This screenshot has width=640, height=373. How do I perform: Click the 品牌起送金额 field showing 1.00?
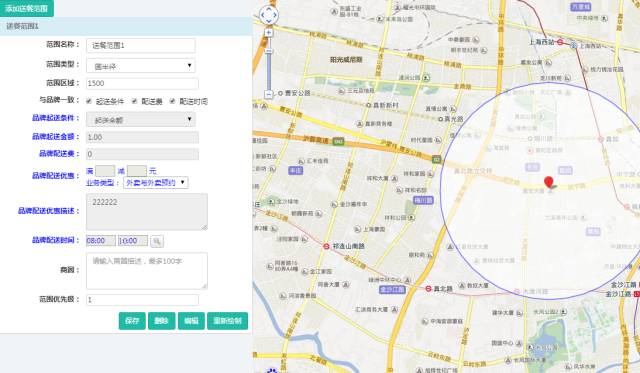[142, 137]
